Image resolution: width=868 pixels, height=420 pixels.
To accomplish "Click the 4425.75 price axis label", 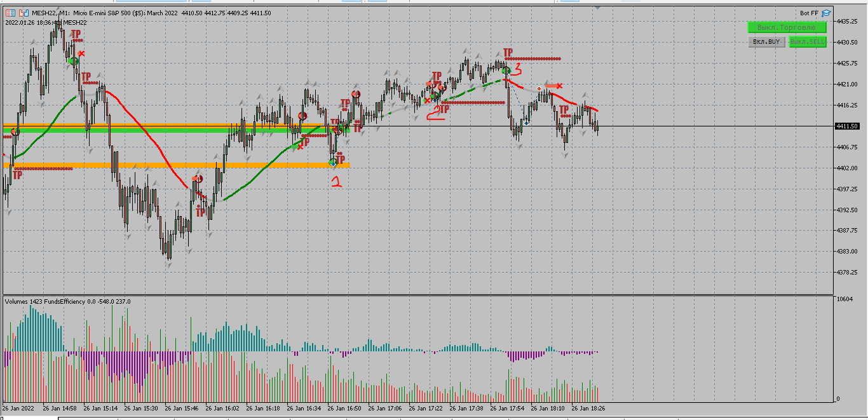I will [x=848, y=63].
